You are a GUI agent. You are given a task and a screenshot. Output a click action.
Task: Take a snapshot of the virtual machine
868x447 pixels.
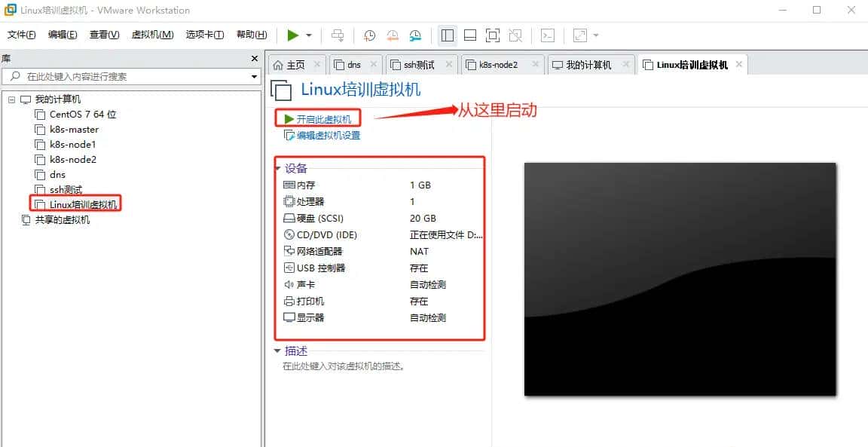point(369,35)
